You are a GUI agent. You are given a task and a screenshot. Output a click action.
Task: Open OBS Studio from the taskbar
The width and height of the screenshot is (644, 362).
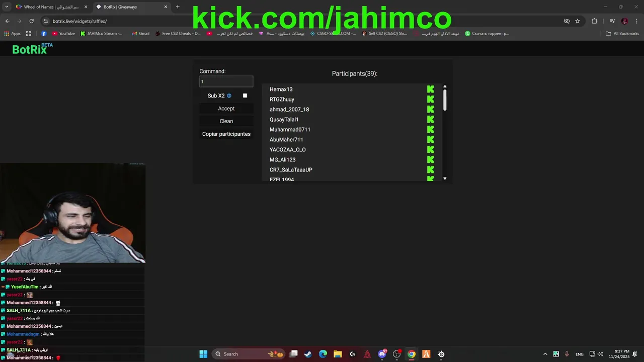tap(397, 354)
